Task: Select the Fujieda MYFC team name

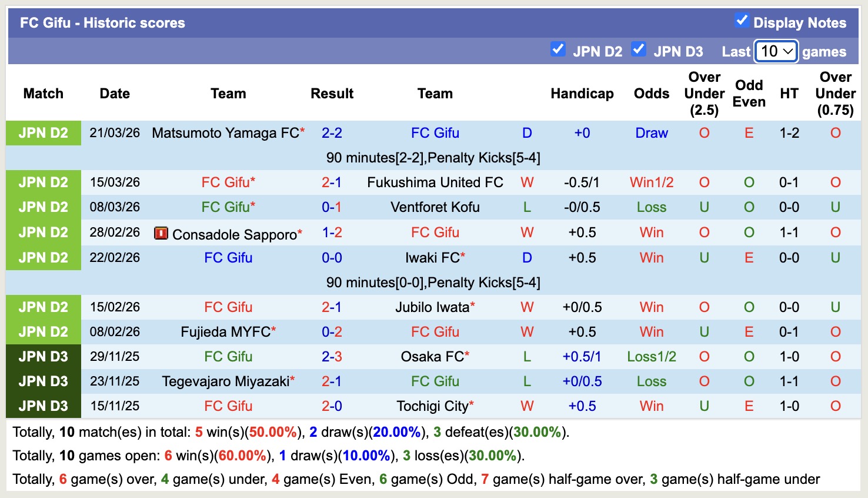Action: coord(225,332)
